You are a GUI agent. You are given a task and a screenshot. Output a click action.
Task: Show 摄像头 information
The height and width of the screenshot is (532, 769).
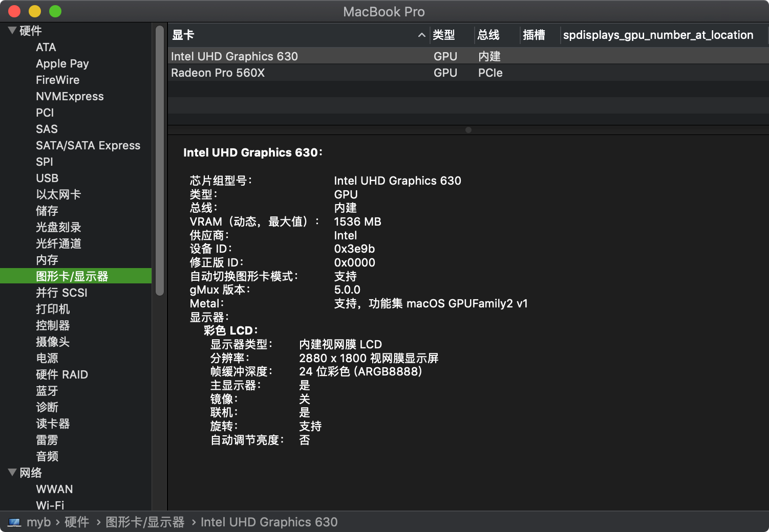[53, 342]
